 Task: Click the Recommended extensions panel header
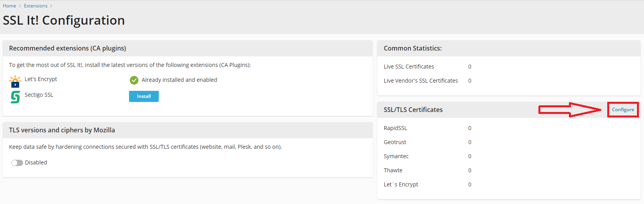click(67, 48)
